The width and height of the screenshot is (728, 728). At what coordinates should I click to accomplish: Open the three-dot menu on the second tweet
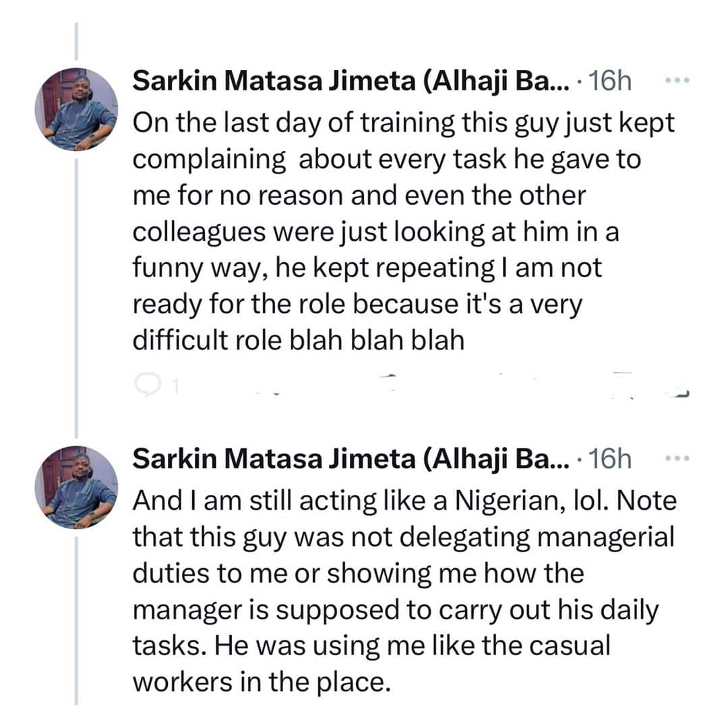click(673, 458)
